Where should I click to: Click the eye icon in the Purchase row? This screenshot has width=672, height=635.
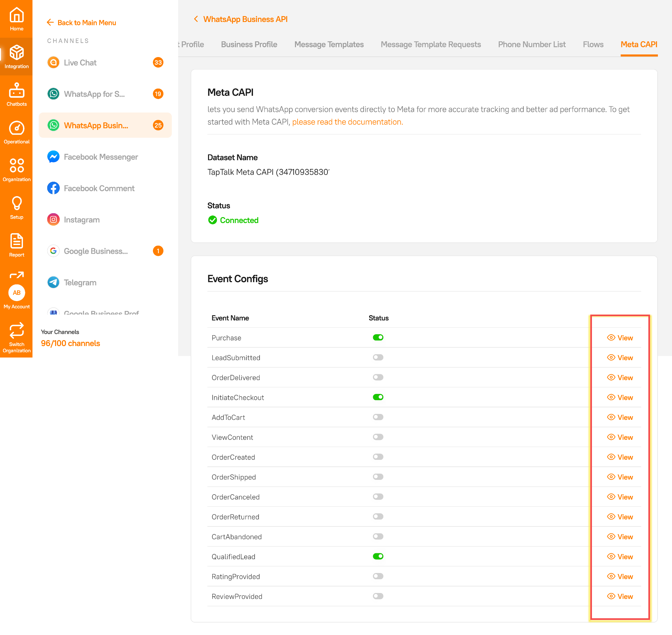pos(611,338)
